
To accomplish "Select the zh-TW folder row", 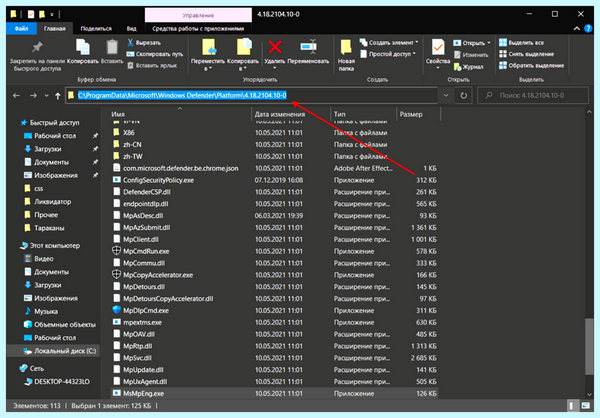I will point(275,157).
